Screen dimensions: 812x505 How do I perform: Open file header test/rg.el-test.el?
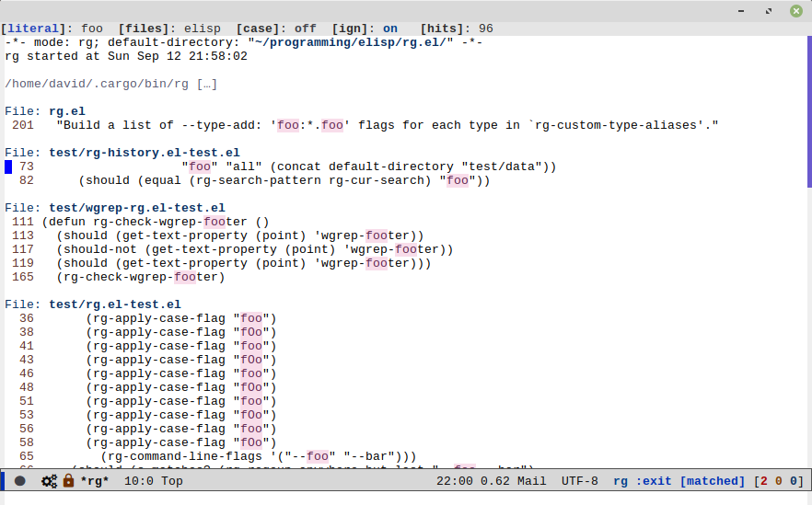[115, 304]
